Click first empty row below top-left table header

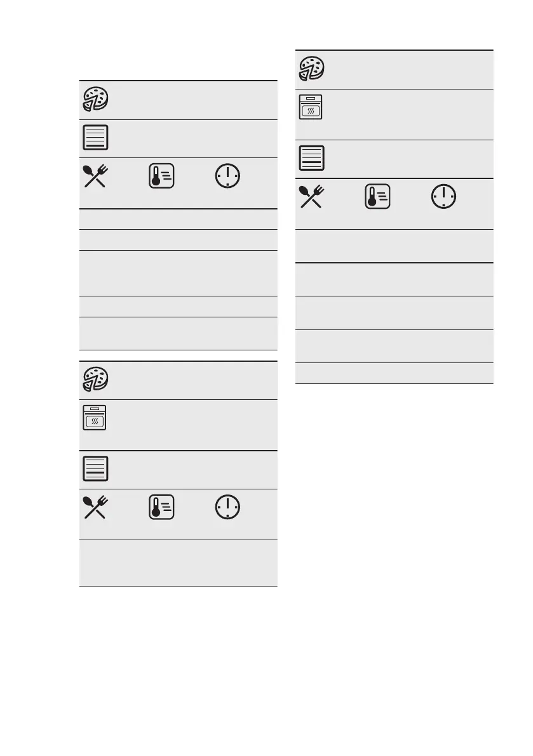point(179,220)
